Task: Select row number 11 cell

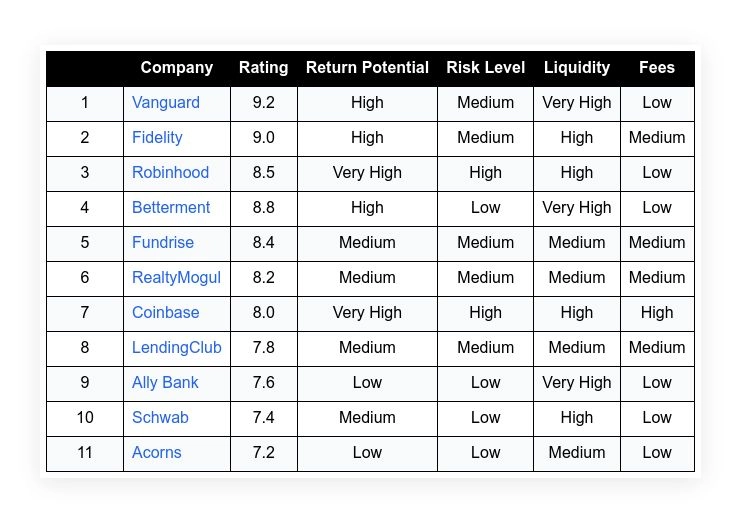Action: point(85,453)
